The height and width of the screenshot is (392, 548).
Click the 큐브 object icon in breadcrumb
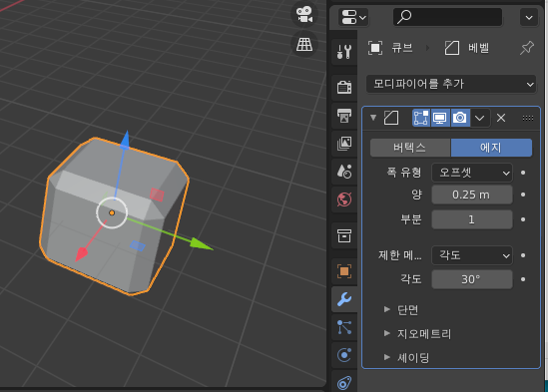tap(375, 48)
